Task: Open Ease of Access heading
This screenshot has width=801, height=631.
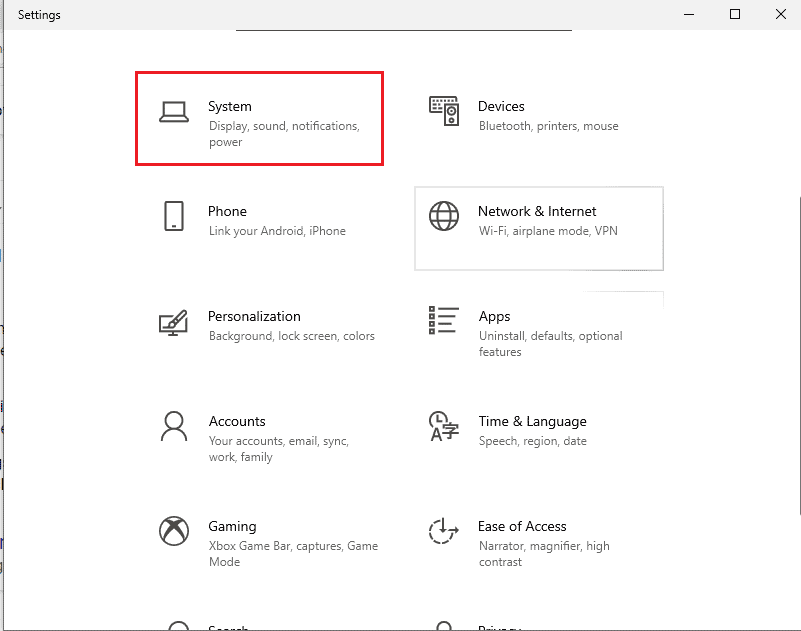Action: [x=522, y=526]
